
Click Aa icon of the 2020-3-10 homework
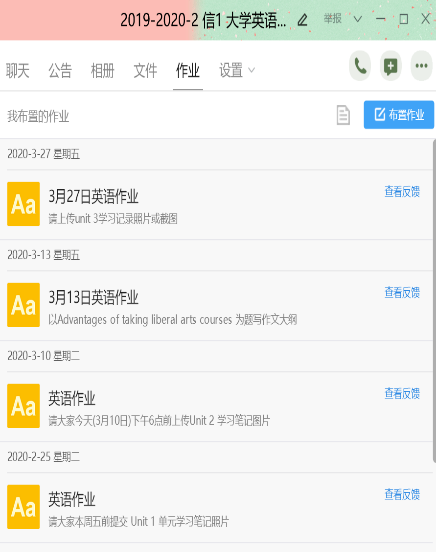[23, 406]
